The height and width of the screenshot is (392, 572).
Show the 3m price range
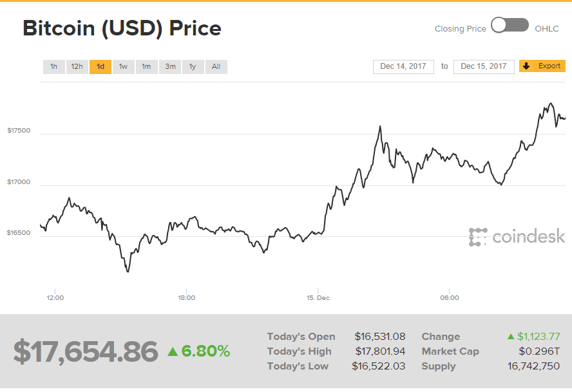pyautogui.click(x=170, y=67)
